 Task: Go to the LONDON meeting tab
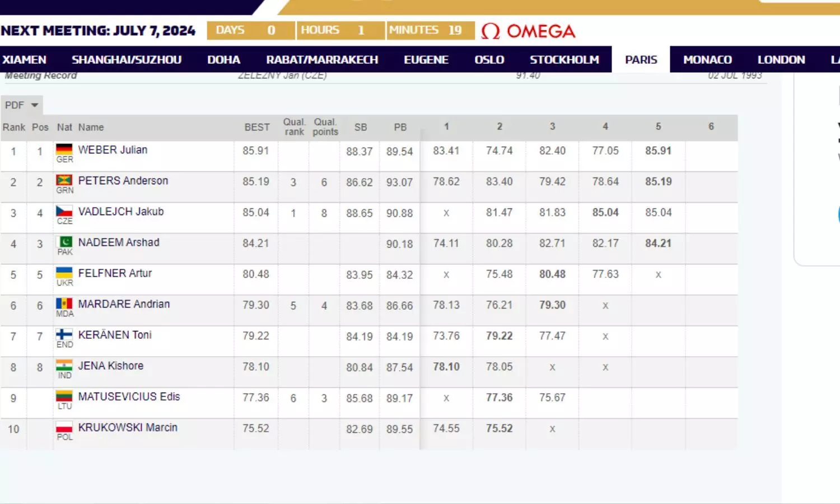point(781,60)
